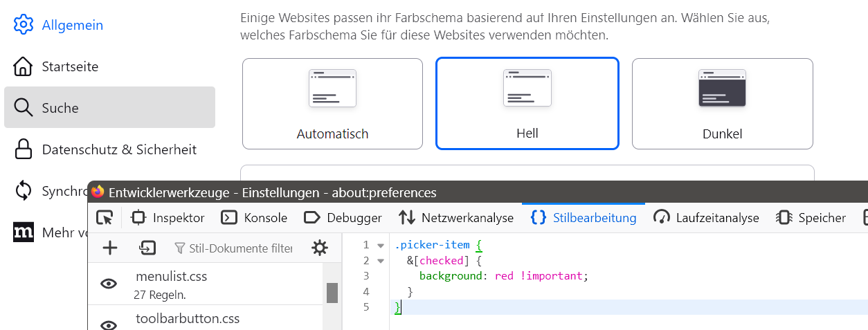Click the Stil-Dokumente filter input field

(233, 248)
